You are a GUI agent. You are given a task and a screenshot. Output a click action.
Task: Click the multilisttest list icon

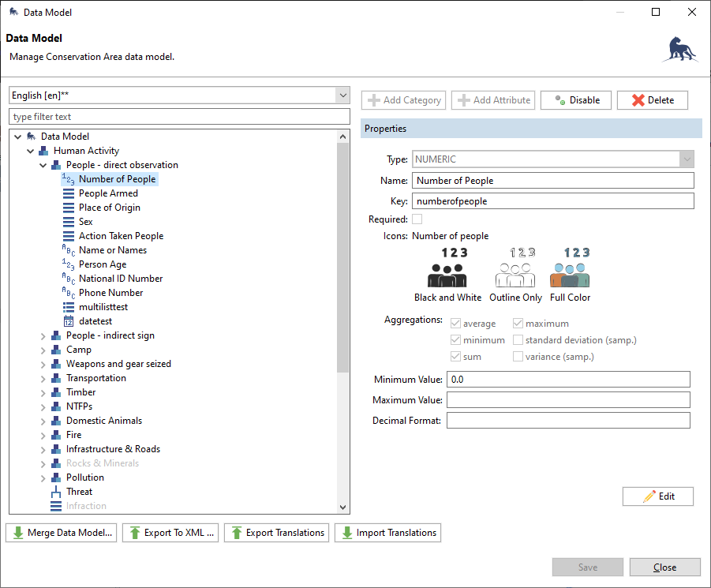[x=69, y=307]
